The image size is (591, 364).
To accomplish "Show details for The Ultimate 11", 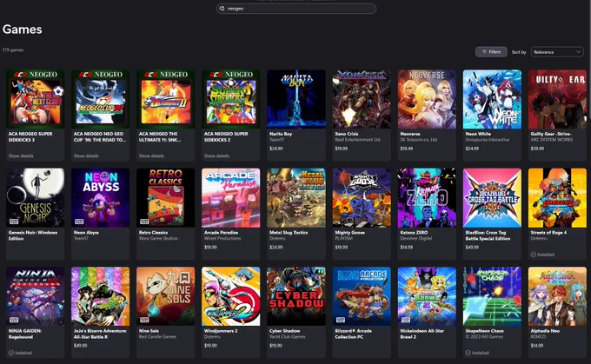I will (151, 156).
